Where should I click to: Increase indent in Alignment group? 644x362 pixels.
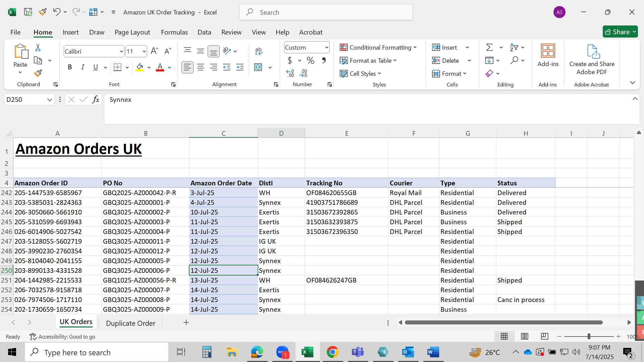click(x=240, y=67)
